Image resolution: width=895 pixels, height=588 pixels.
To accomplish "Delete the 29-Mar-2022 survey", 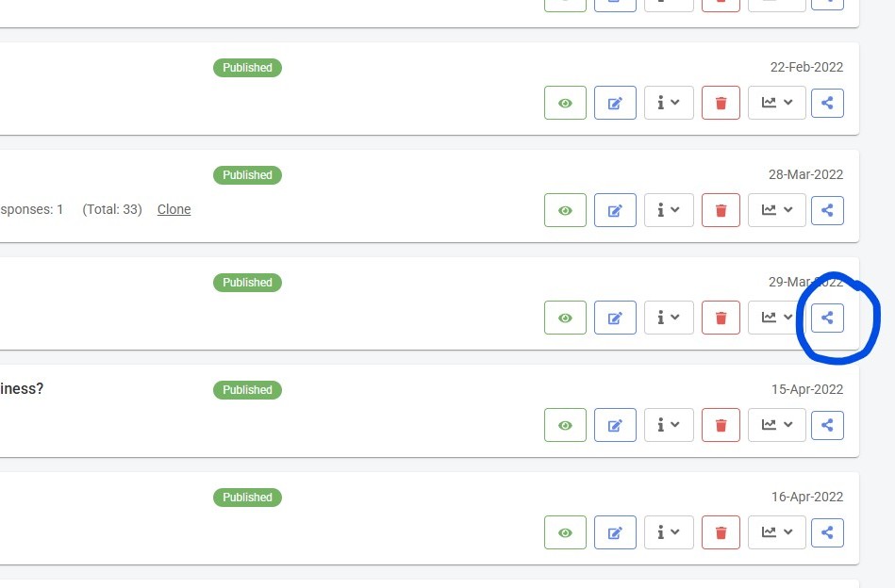I will (x=721, y=318).
